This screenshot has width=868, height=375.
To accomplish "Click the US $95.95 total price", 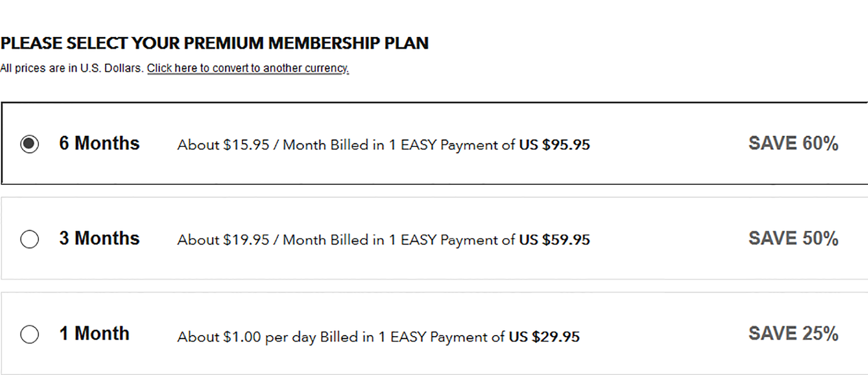I will click(555, 145).
